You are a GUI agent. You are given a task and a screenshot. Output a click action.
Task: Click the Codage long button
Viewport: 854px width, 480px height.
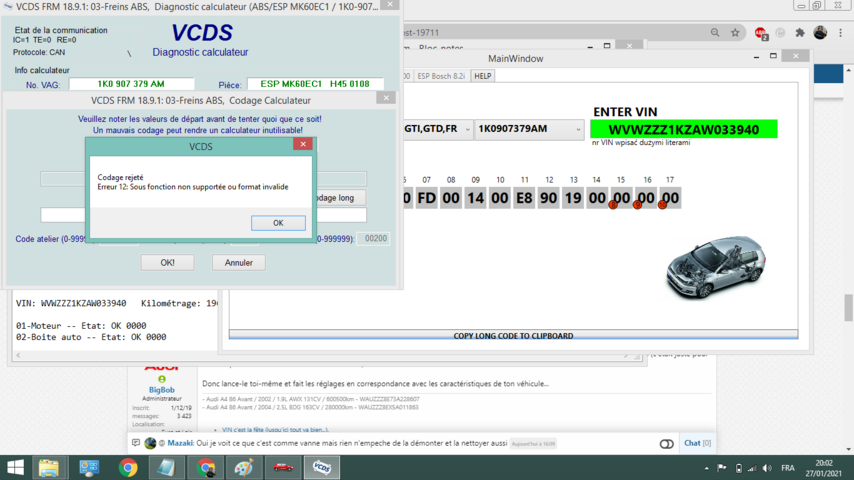coord(340,198)
